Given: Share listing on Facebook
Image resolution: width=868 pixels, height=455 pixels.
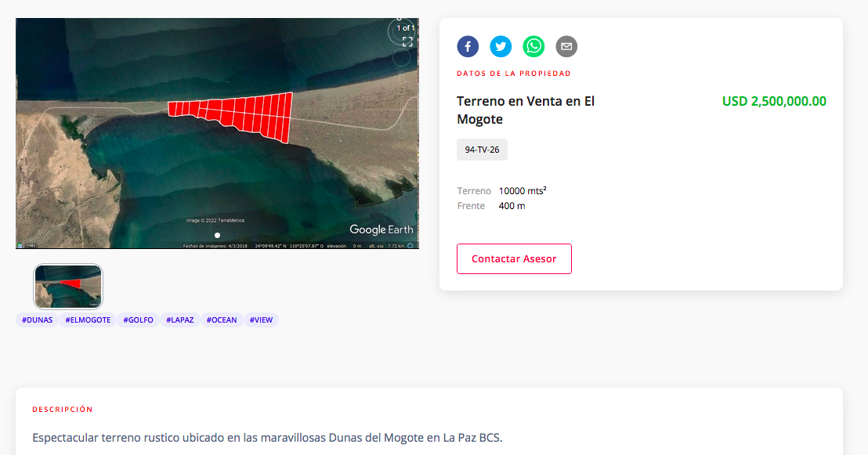Looking at the screenshot, I should (468, 47).
